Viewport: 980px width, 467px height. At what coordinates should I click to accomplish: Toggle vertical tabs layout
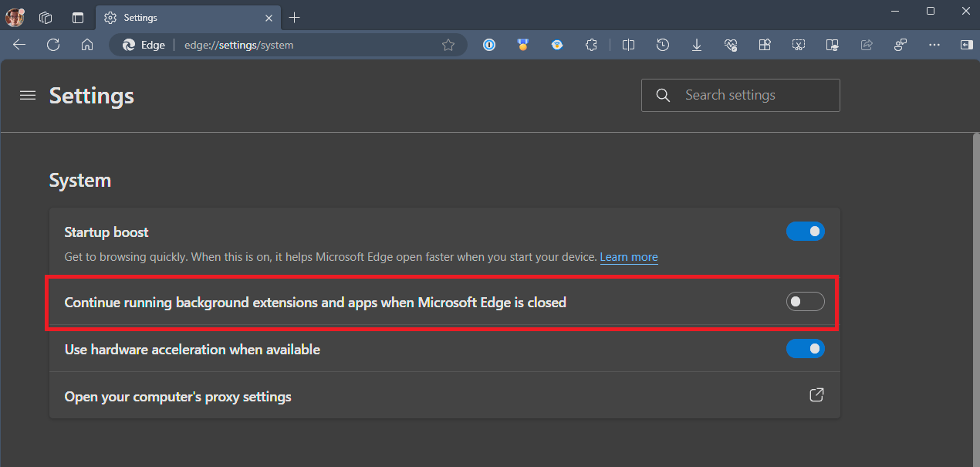[x=78, y=17]
